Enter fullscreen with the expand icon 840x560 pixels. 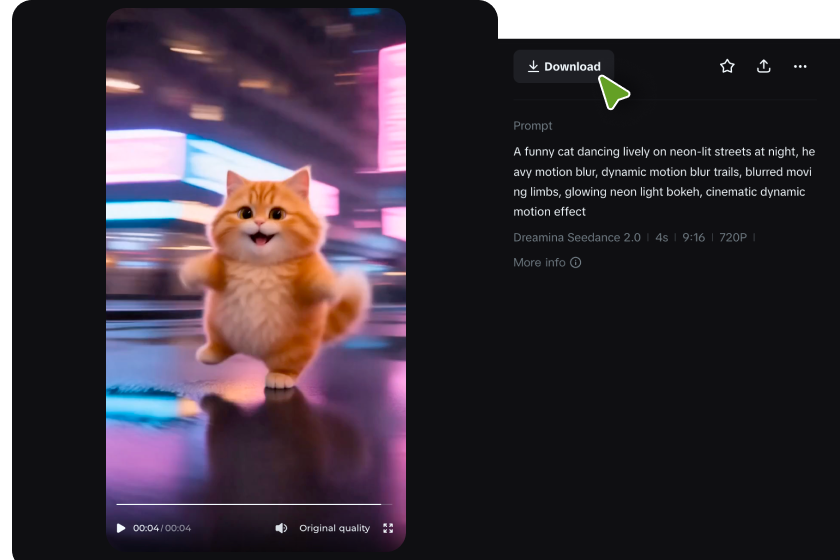point(388,528)
